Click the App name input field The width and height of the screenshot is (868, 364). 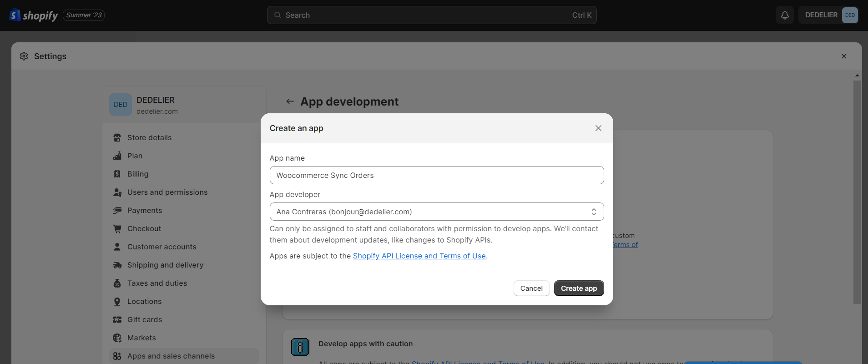pos(437,175)
